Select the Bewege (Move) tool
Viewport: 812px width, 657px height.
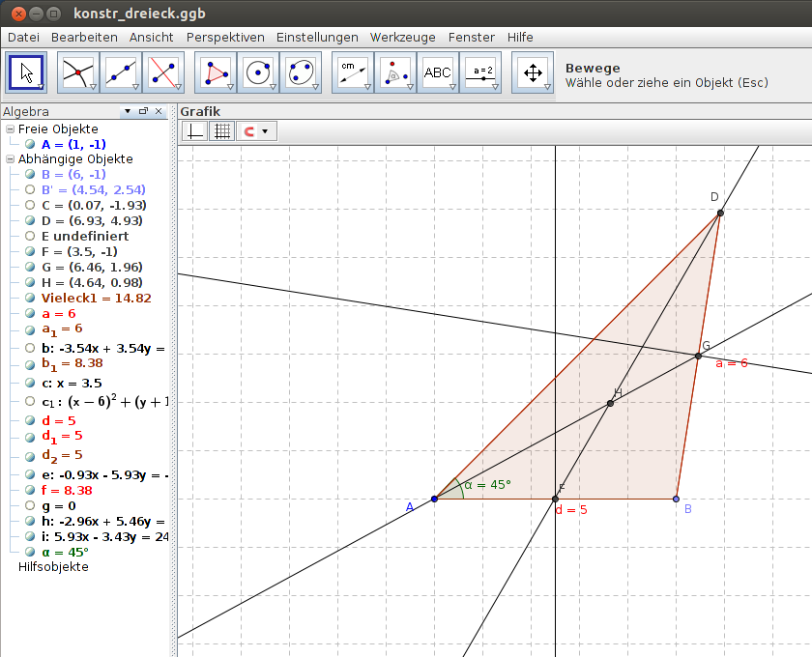pyautogui.click(x=26, y=71)
